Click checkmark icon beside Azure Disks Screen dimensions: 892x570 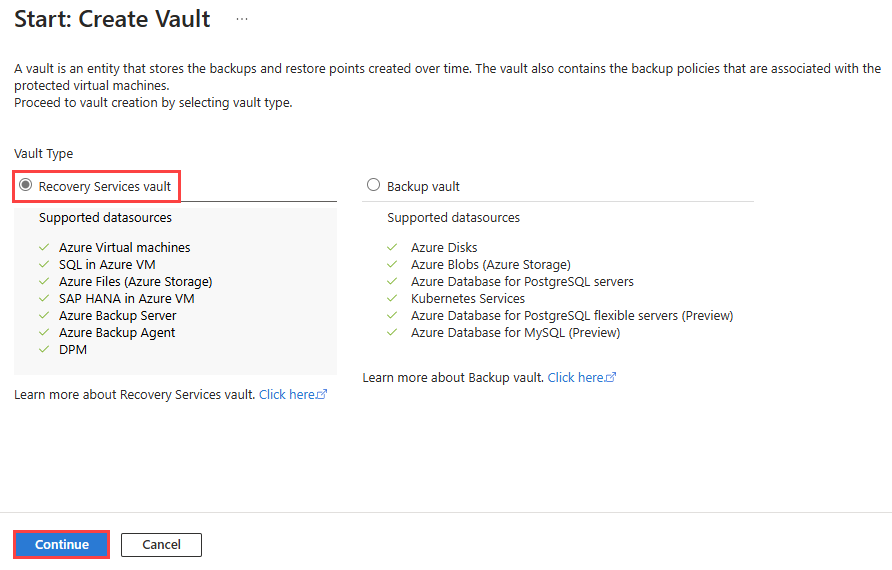[x=393, y=247]
